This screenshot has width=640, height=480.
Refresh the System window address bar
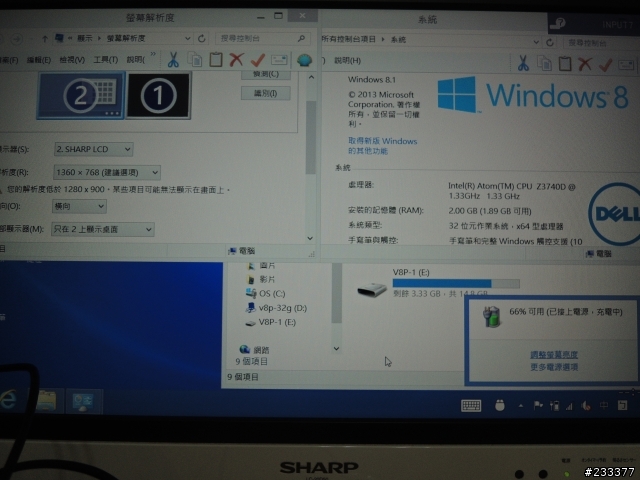coord(550,42)
